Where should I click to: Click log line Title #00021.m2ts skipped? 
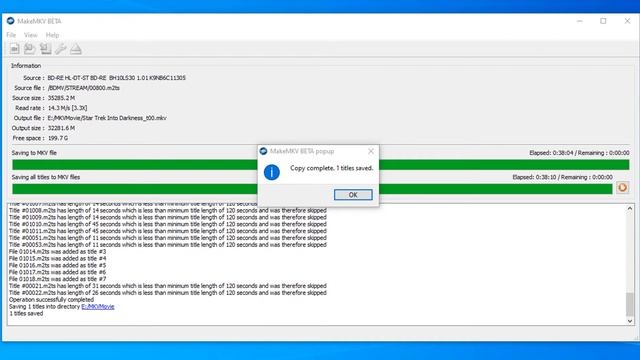pyautogui.click(x=168, y=286)
